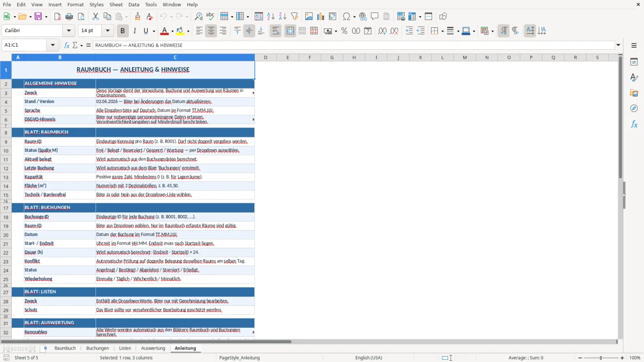Switch to the Buchungen sheet tab
This screenshot has height=362, width=644.
click(x=98, y=348)
